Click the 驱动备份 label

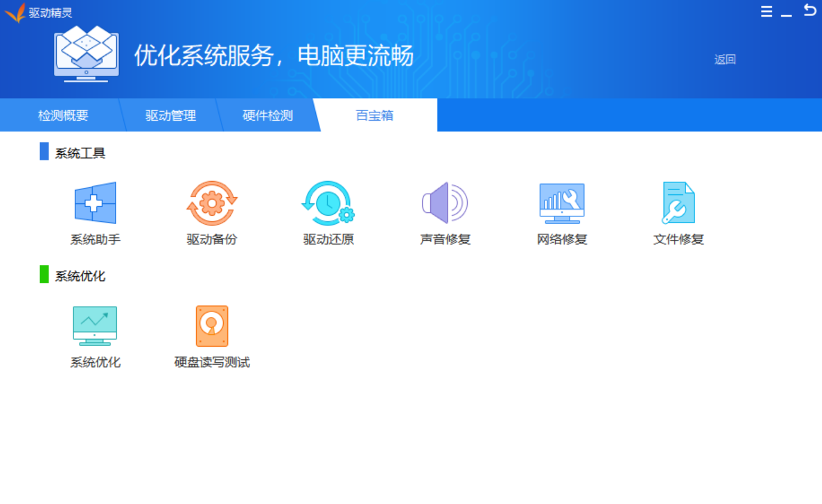click(x=212, y=240)
